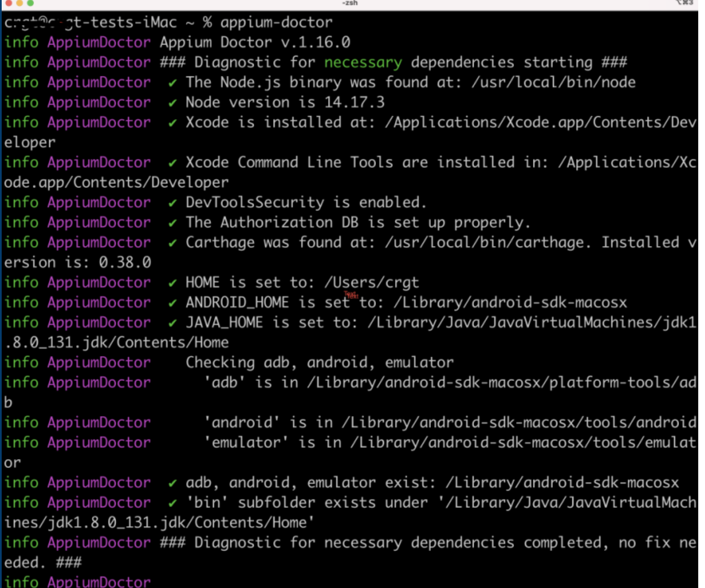The height and width of the screenshot is (588, 705).
Task: Click 'Appium Doctor v.1.16.0' text
Action: coord(255,42)
